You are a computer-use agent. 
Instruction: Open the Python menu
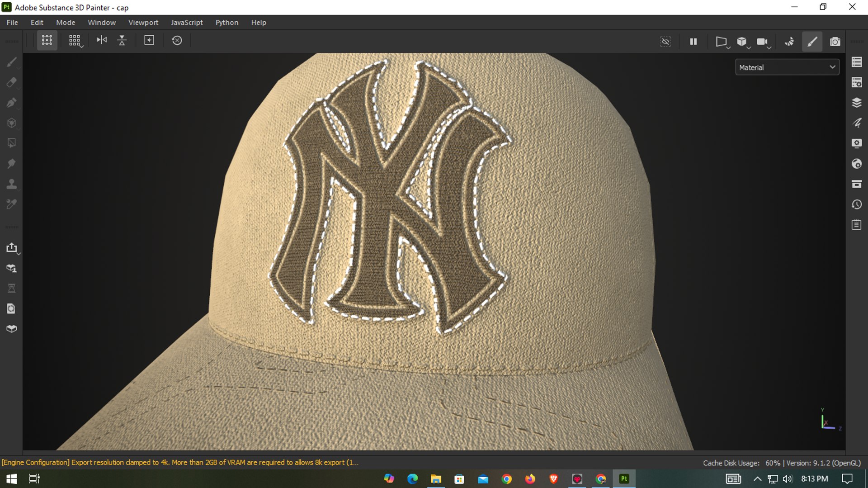point(227,23)
